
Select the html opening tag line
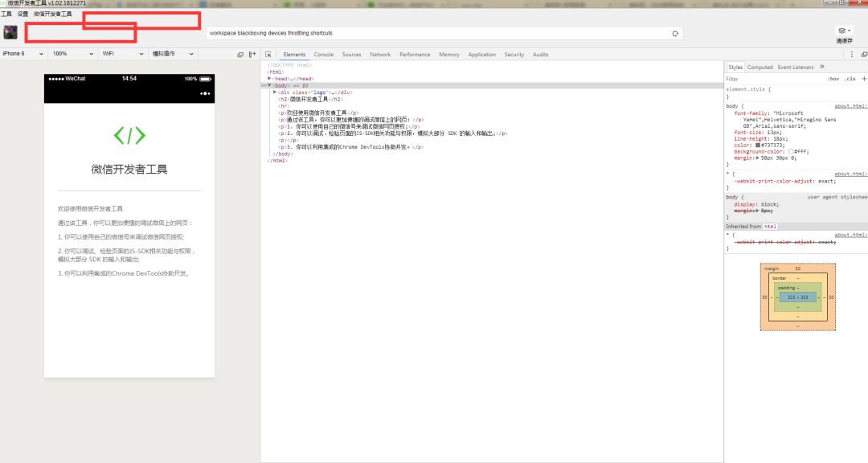click(276, 72)
